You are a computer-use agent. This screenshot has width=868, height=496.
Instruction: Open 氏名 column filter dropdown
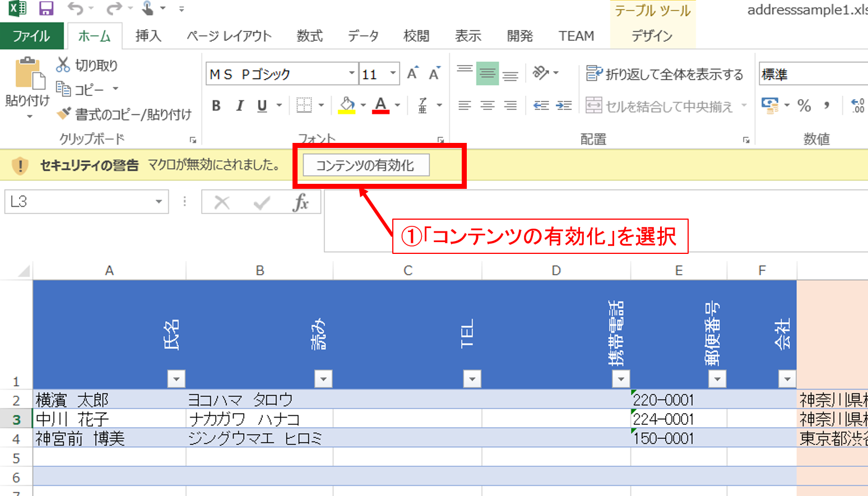(176, 379)
